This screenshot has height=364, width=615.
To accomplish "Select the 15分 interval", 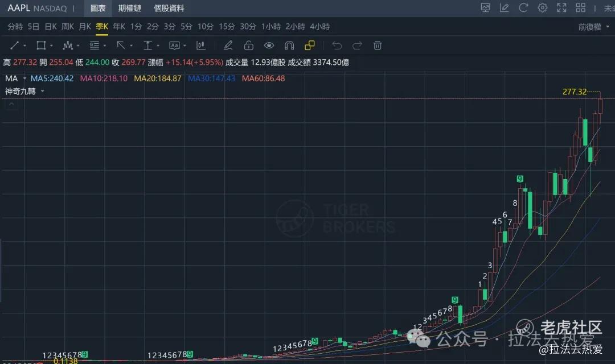I will [x=227, y=27].
